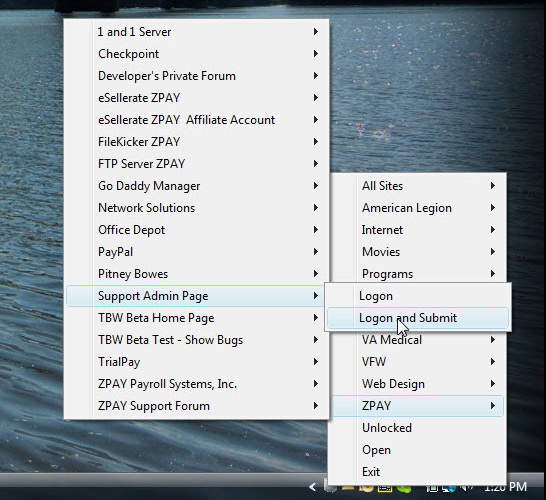The height and width of the screenshot is (500, 546).
Task: Open the VFW category submenu
Action: (417, 362)
